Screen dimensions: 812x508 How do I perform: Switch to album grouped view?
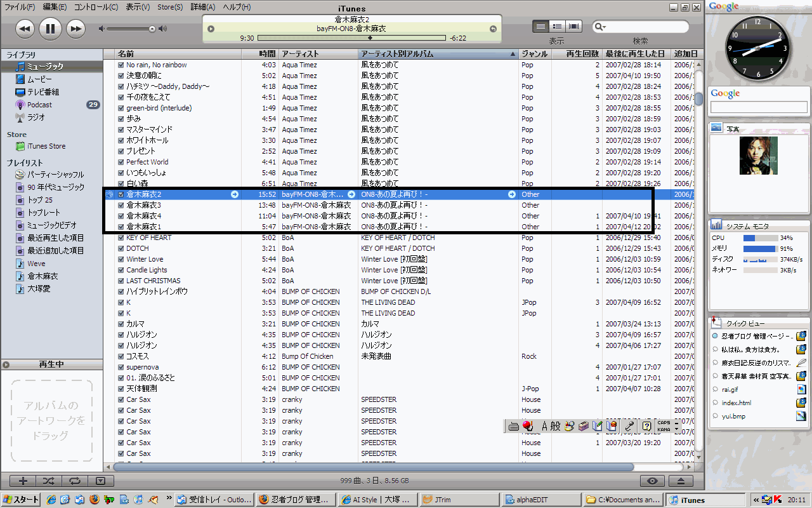point(557,26)
